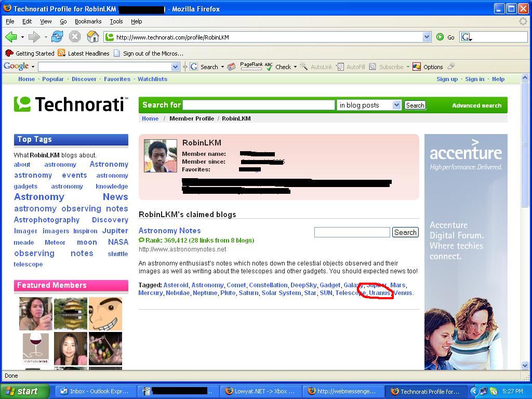532x399 pixels.
Task: Click the Astrophotography tag link
Action: coord(46,220)
